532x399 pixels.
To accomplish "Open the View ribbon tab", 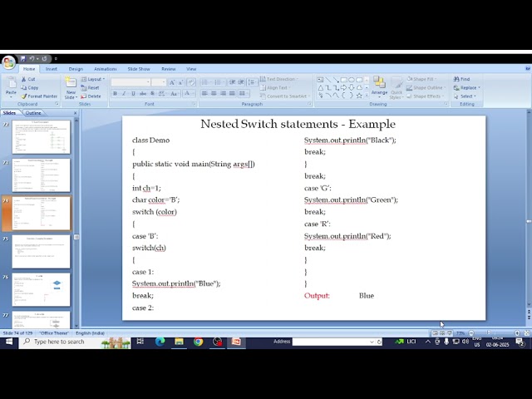I will (191, 69).
